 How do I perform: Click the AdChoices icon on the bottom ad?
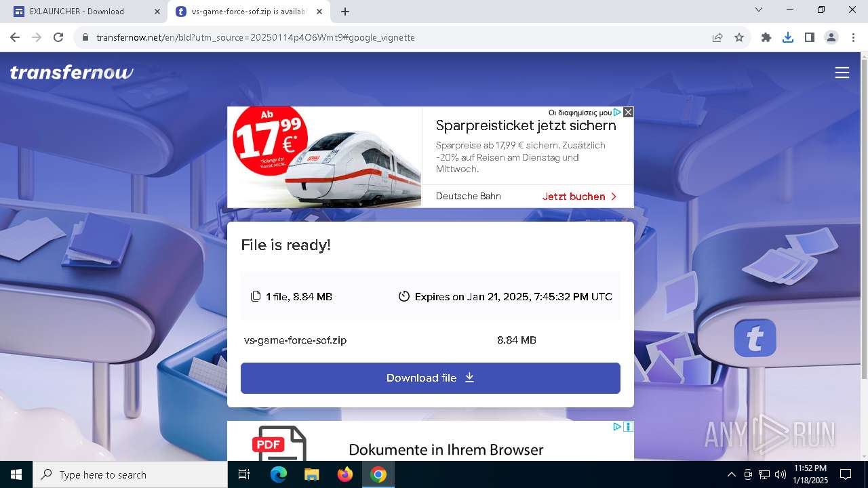point(617,426)
